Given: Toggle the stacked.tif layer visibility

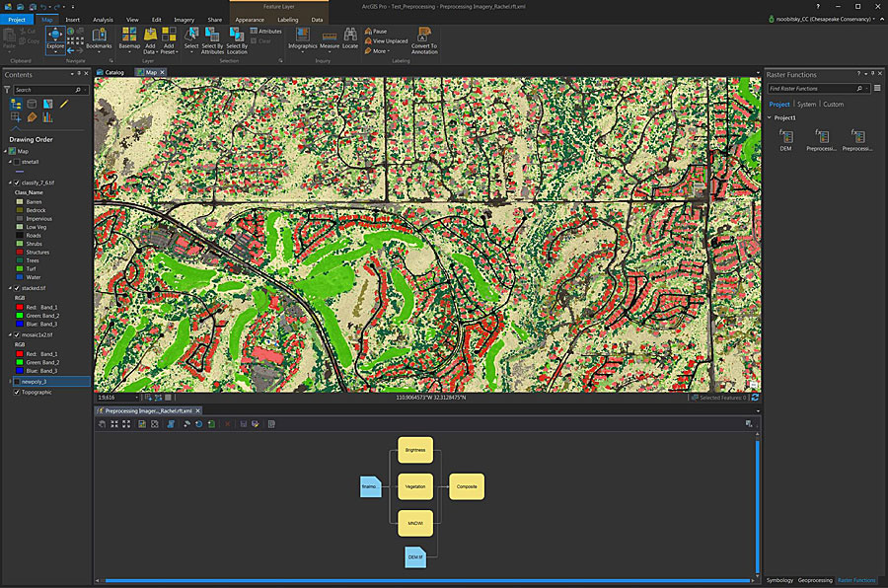Looking at the screenshot, I should pyautogui.click(x=18, y=287).
